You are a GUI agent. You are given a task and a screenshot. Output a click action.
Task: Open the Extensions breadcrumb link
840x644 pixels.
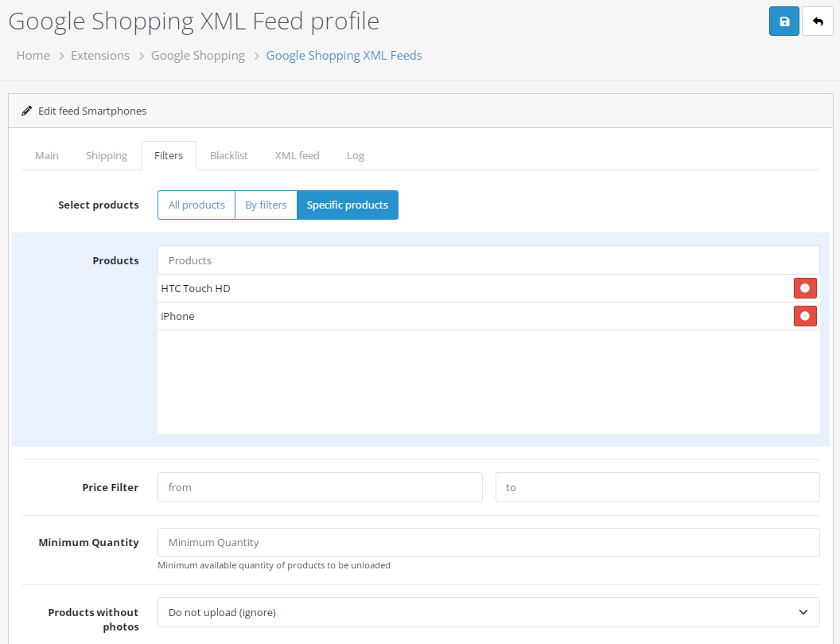[x=100, y=55]
